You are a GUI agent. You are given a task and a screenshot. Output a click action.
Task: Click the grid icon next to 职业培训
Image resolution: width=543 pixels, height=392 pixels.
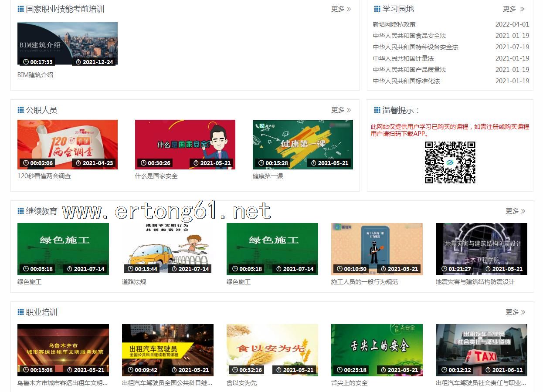[x=20, y=312]
